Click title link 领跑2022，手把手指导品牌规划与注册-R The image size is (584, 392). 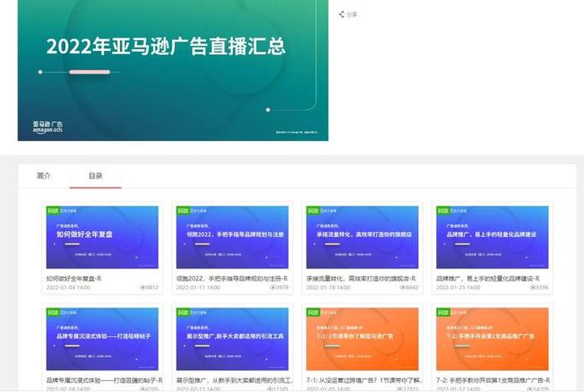pos(232,279)
